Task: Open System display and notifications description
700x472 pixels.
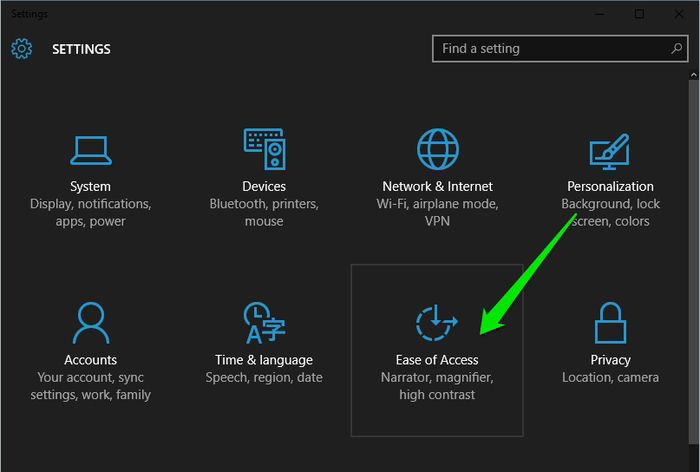Action: (91, 213)
